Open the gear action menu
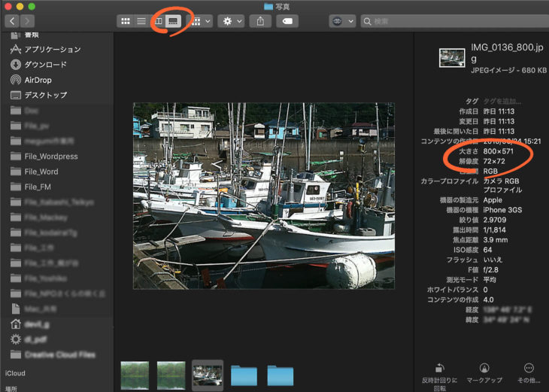This screenshot has height=392, width=549. pos(230,21)
